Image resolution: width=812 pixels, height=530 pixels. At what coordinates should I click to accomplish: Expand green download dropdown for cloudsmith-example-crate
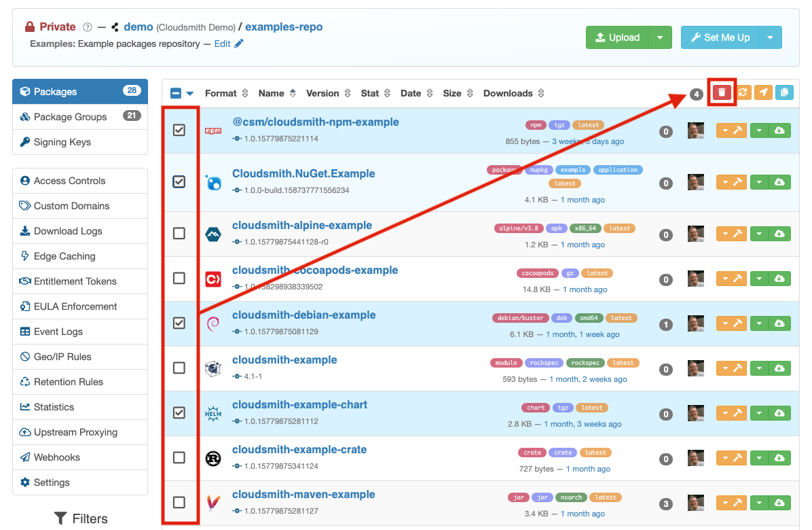[759, 459]
